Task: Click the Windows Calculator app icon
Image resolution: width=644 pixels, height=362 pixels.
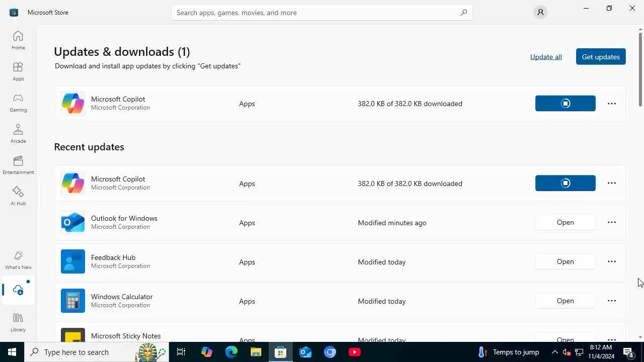Action: tap(73, 301)
